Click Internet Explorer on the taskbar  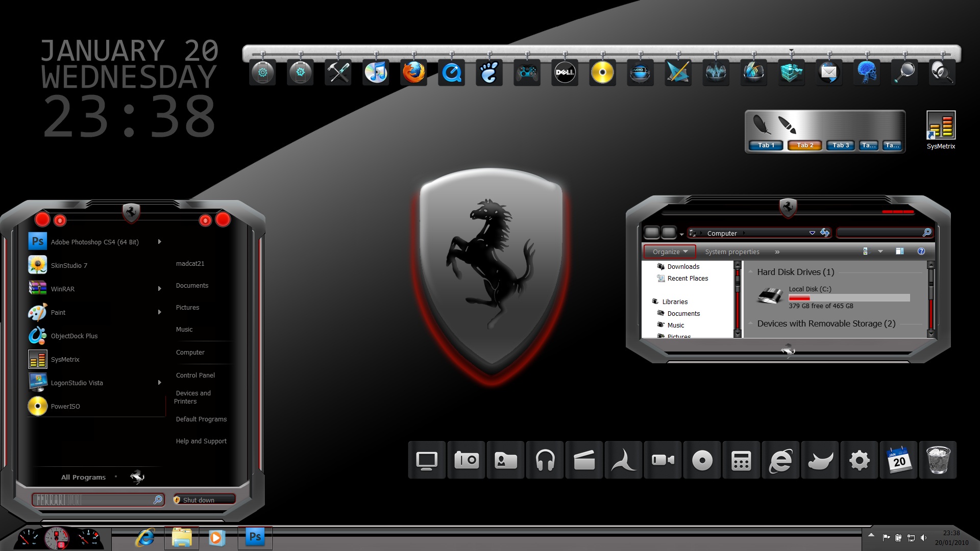145,538
